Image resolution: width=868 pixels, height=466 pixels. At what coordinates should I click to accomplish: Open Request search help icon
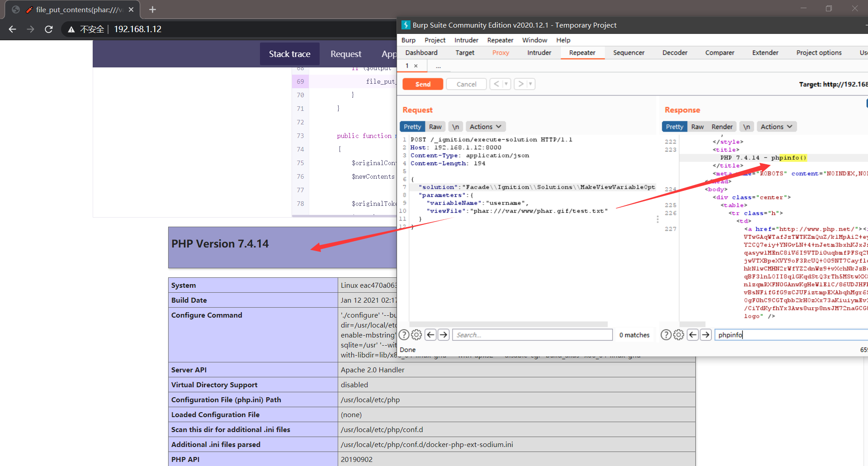(x=404, y=335)
